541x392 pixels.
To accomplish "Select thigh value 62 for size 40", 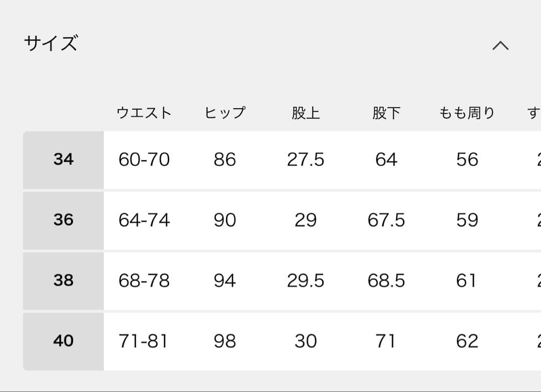I will [x=467, y=341].
